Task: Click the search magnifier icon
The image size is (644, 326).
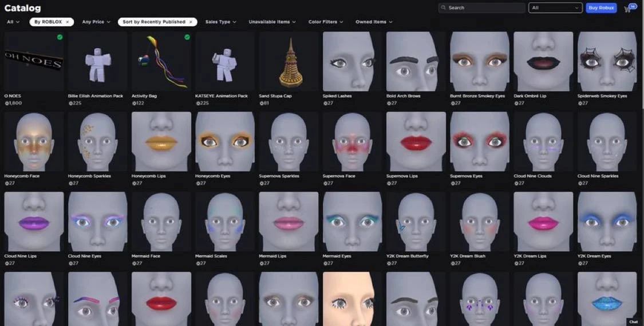Action: (443, 8)
